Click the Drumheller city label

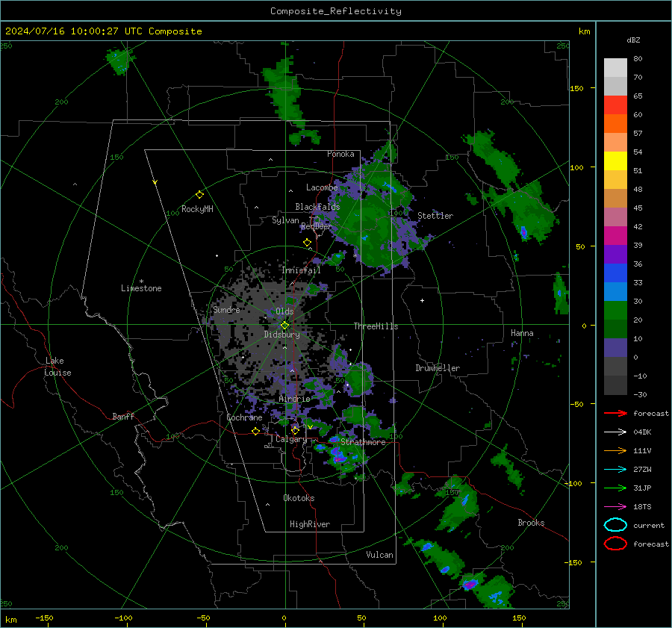click(x=438, y=368)
